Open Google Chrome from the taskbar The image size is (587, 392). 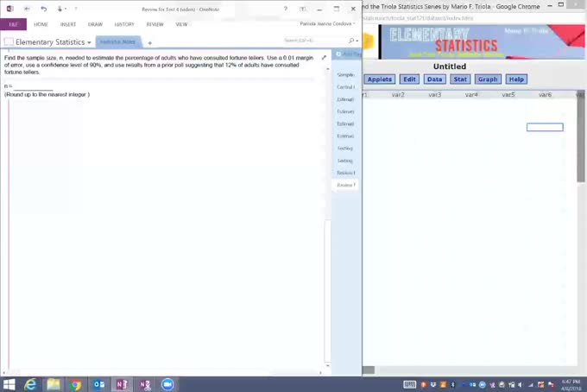click(x=76, y=384)
